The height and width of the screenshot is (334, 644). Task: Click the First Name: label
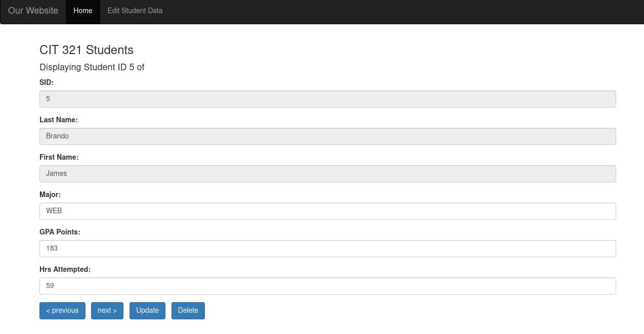pos(59,157)
